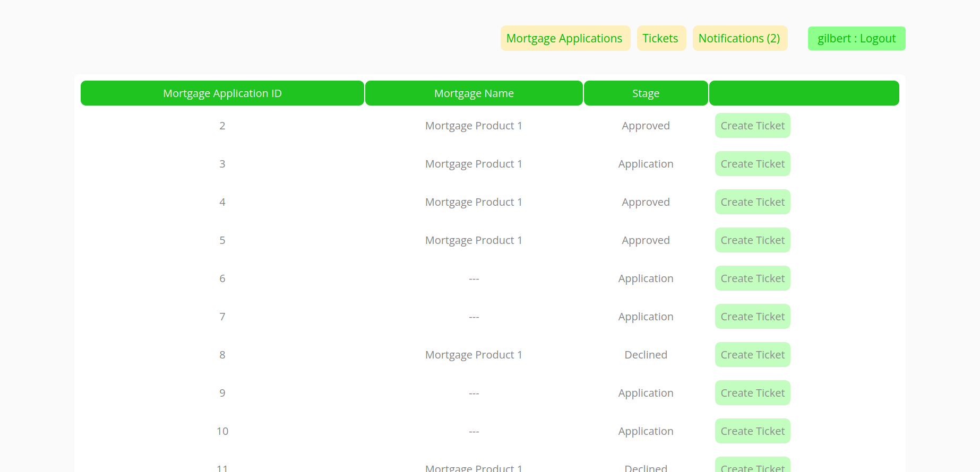Click the '---' name in row 6

(474, 278)
